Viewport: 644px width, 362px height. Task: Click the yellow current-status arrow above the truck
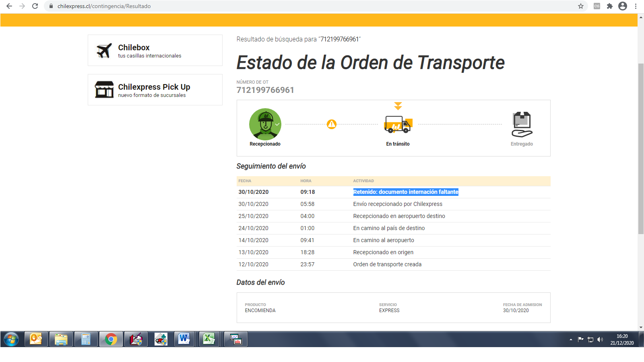(x=398, y=106)
